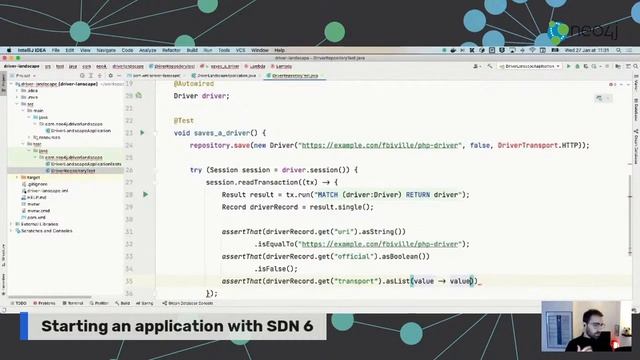Click the date and time in menu bar
Image resolution: width=640 pixels, height=360 pixels.
pos(587,50)
